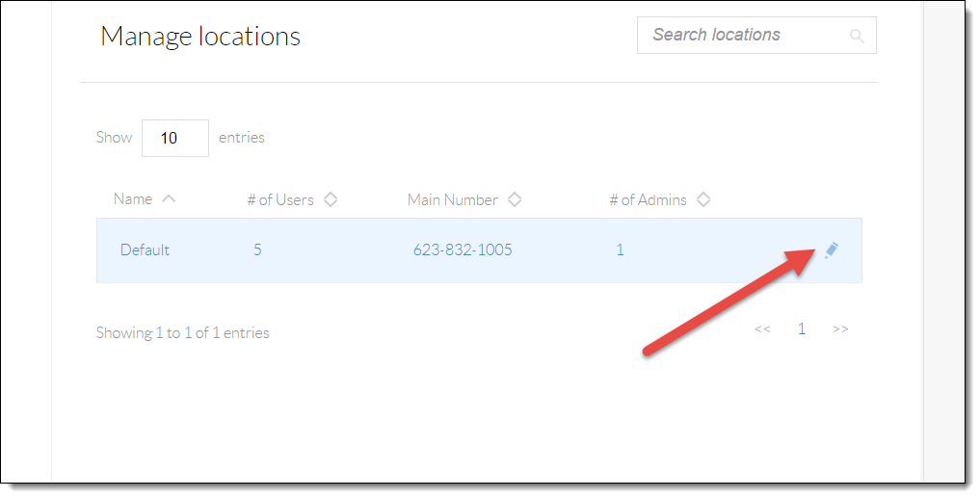Open the Default location link
Screen dimensions: 980x498
[x=145, y=249]
